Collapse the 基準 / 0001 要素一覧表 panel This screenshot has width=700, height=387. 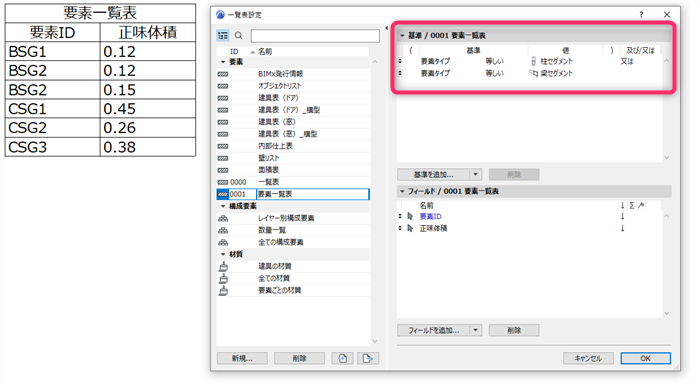pyautogui.click(x=402, y=35)
